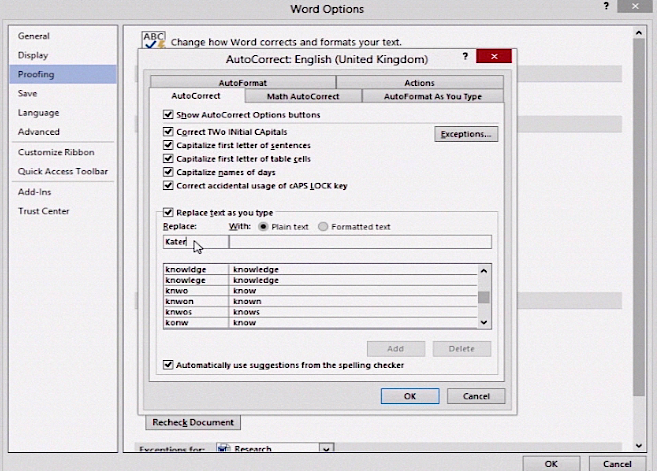Switch to the Actions tab

coord(419,83)
